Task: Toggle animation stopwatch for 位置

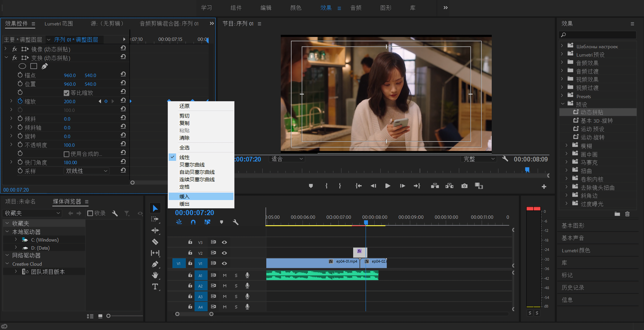Action: [20, 84]
